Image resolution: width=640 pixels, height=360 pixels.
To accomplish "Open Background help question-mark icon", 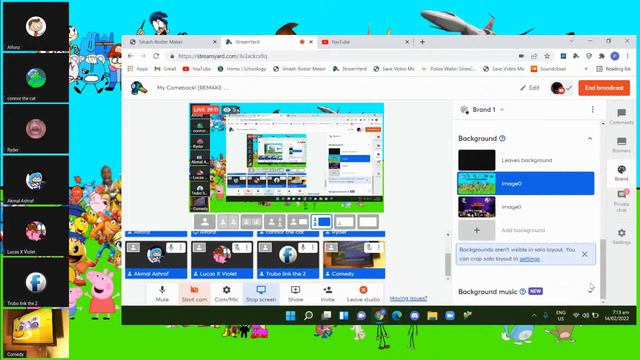I will coord(502,138).
